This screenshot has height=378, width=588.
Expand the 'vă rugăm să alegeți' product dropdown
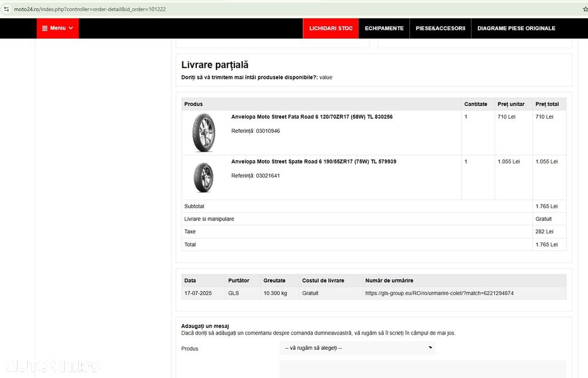pyautogui.click(x=358, y=348)
